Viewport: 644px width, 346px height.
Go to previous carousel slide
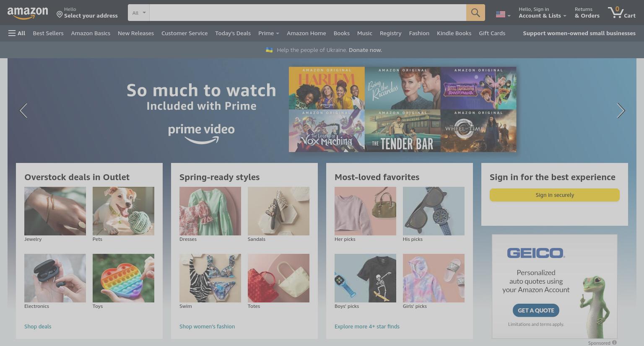(23, 111)
